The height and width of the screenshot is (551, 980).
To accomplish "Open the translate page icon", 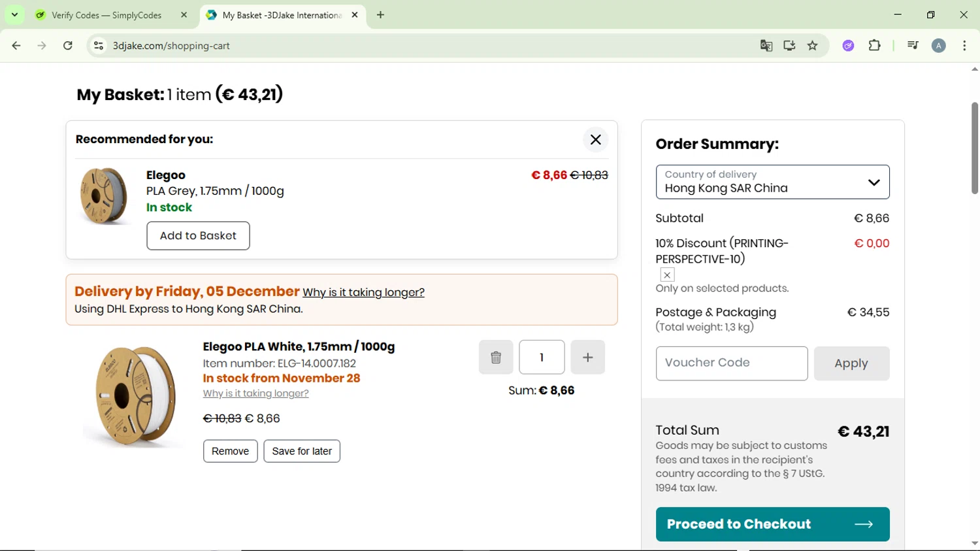I will click(766, 46).
